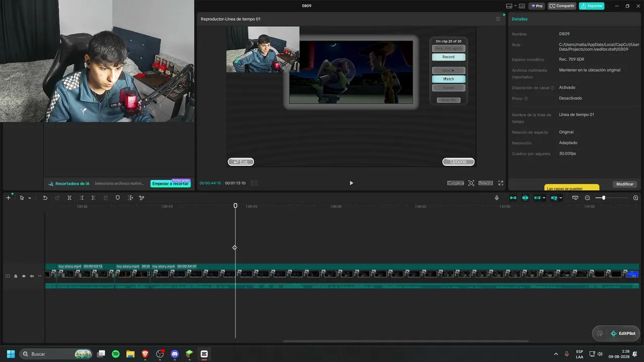
Task: Add a marker with the shield icon
Action: click(x=118, y=198)
